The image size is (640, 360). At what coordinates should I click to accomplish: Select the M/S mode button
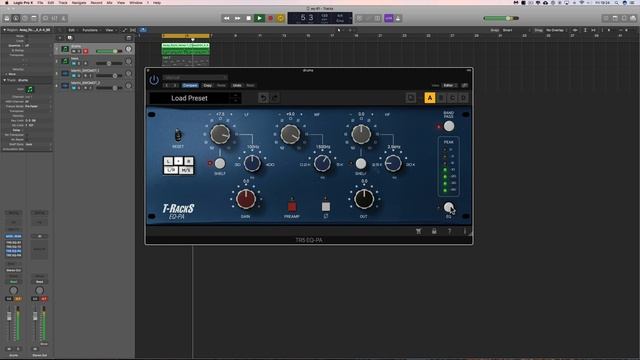186,170
